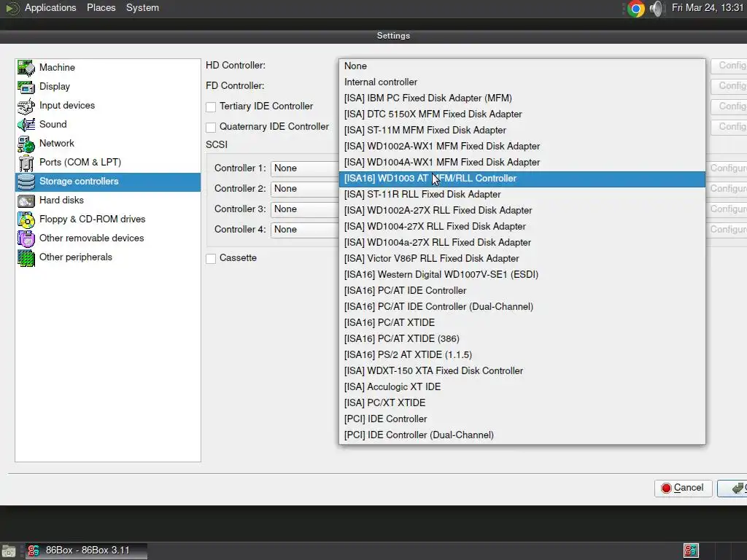747x560 pixels.
Task: Choose [ISA] Acculogic XT IDE
Action: 522,387
